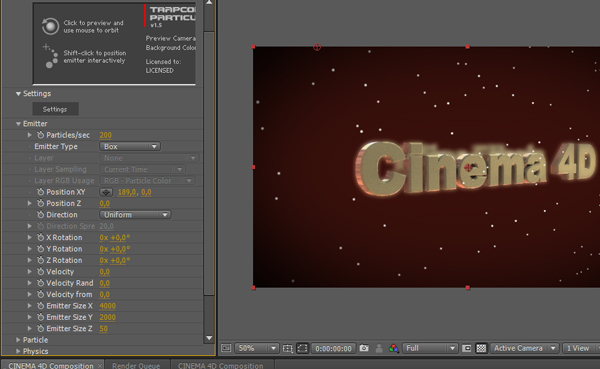Toggle the transparency grid checkerboard button
The height and width of the screenshot is (369, 600).
tap(481, 348)
